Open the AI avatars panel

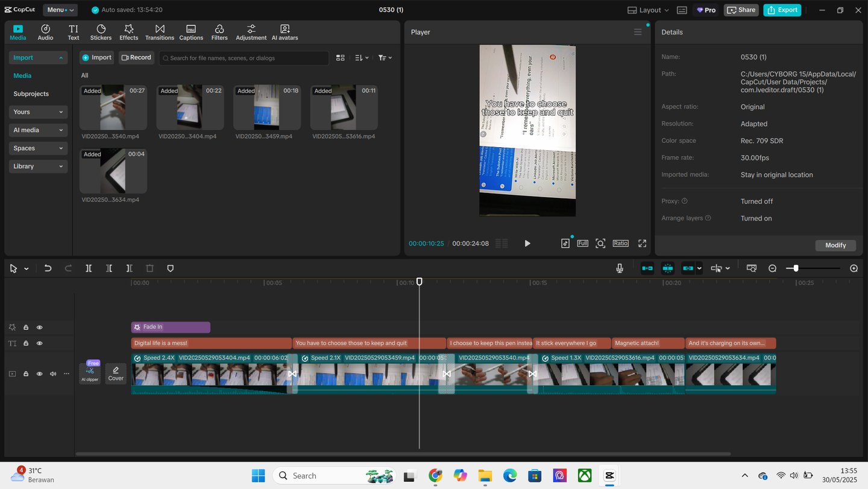285,33
